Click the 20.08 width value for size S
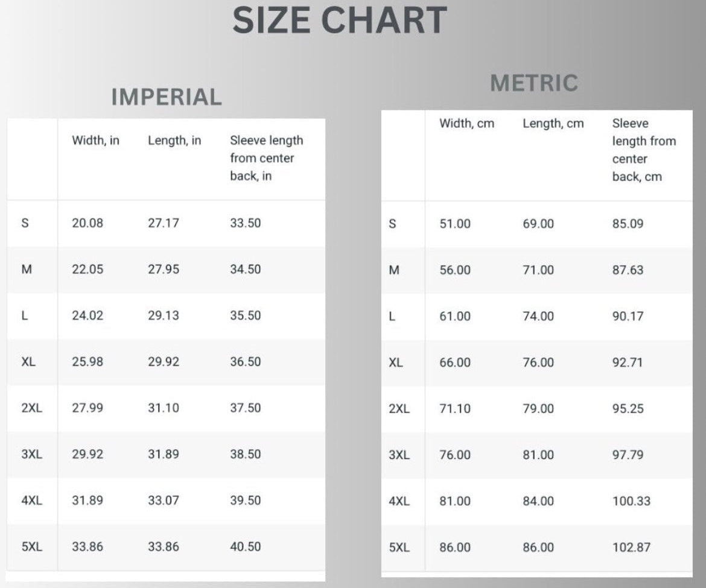Viewport: 706px width, 588px height. pos(87,223)
